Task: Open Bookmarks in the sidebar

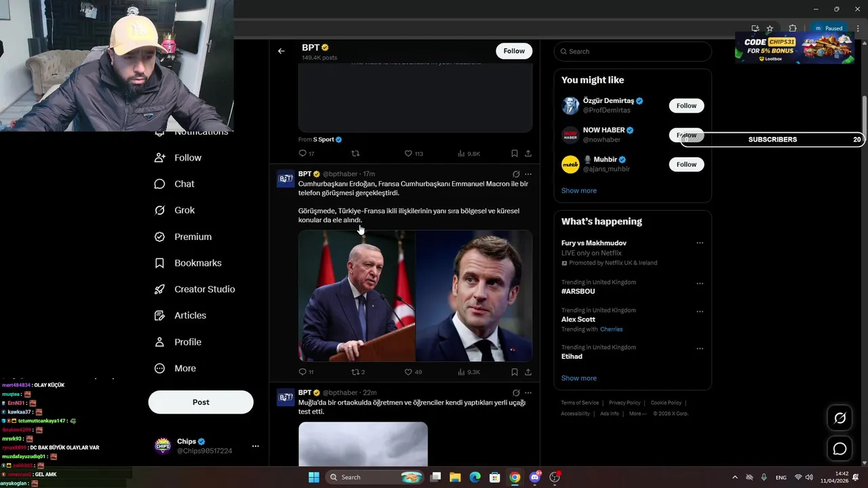Action: click(x=188, y=263)
